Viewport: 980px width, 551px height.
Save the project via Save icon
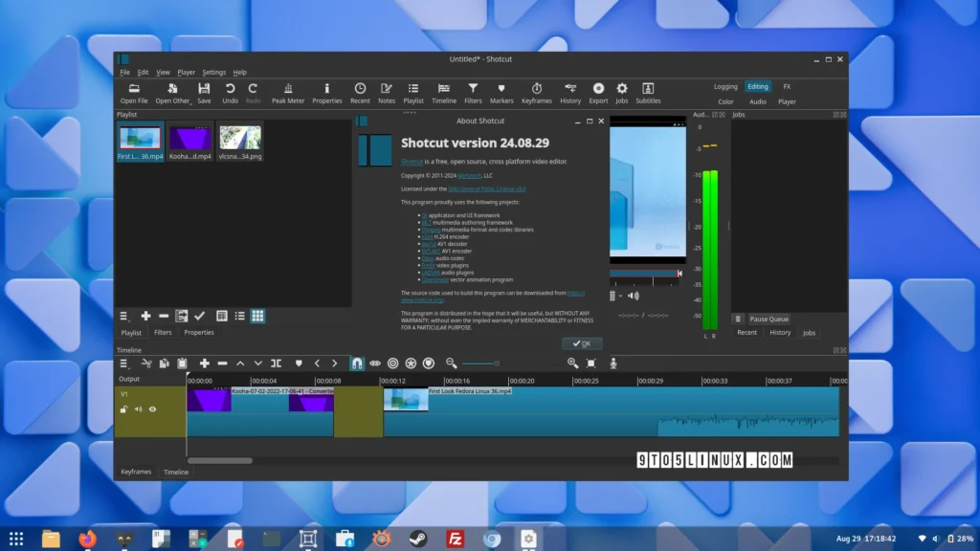coord(204,93)
